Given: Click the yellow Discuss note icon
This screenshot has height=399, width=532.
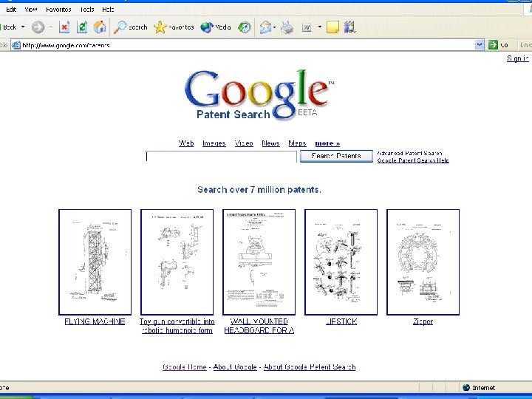Looking at the screenshot, I should coord(332,27).
